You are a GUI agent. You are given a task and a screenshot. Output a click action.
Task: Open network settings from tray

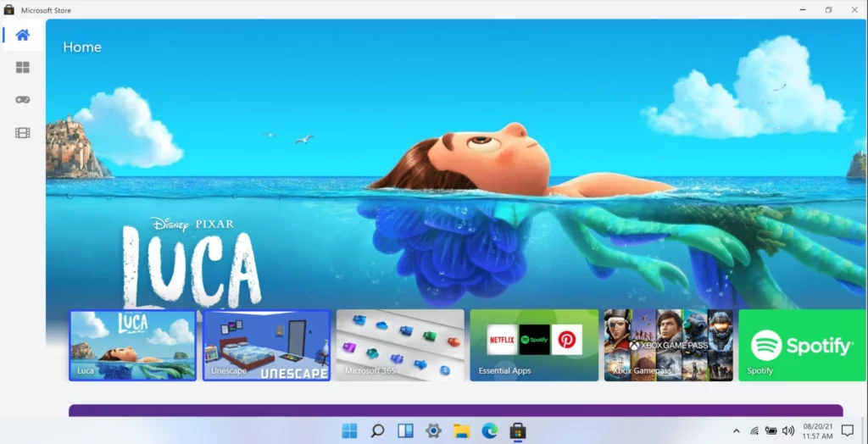point(754,430)
